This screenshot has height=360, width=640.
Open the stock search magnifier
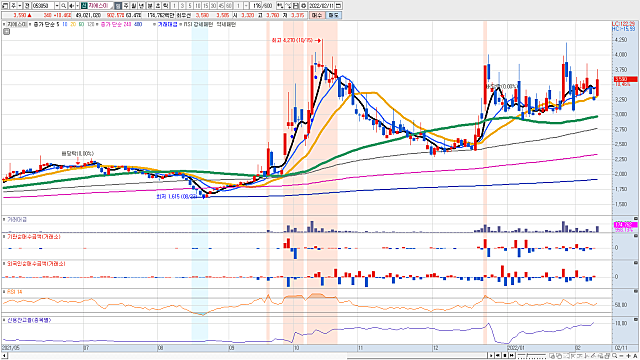63,6
